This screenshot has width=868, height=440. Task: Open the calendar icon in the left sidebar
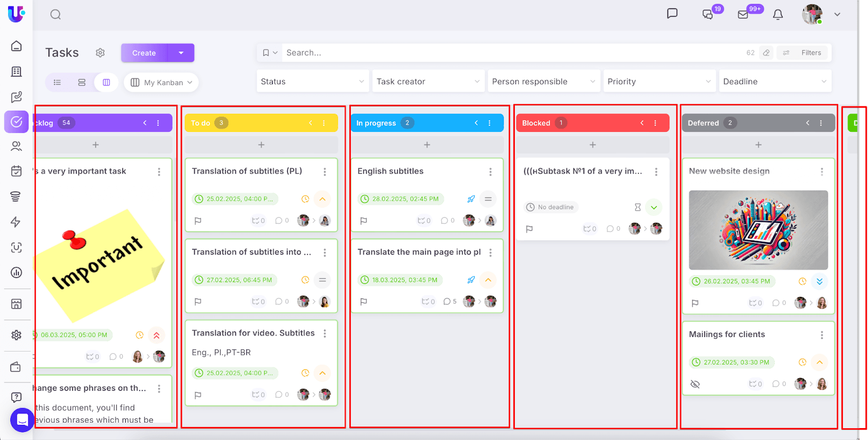point(16,171)
